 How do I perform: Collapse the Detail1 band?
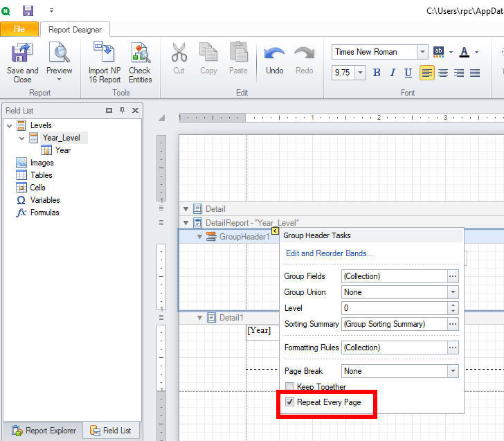(x=199, y=318)
